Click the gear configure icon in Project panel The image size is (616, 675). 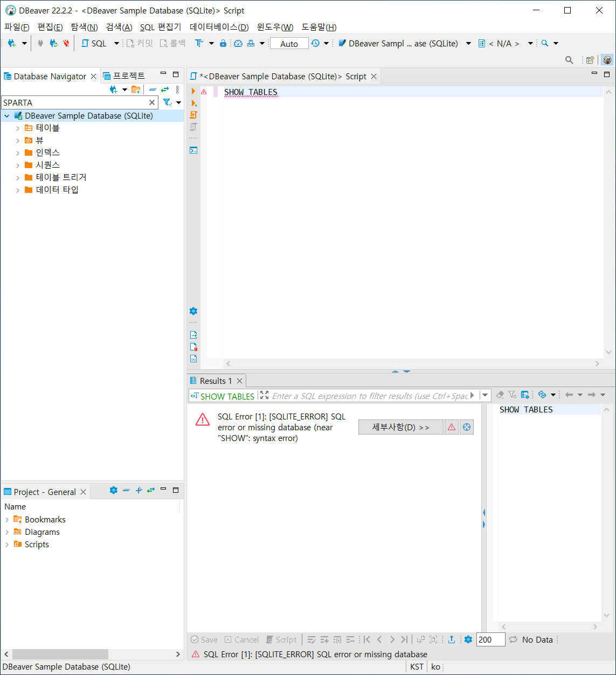pos(113,490)
